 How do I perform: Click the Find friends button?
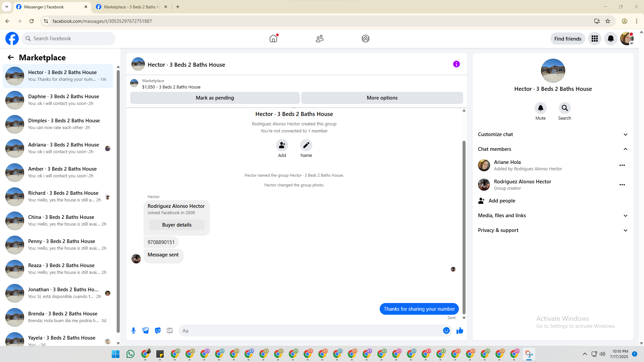[x=568, y=39]
